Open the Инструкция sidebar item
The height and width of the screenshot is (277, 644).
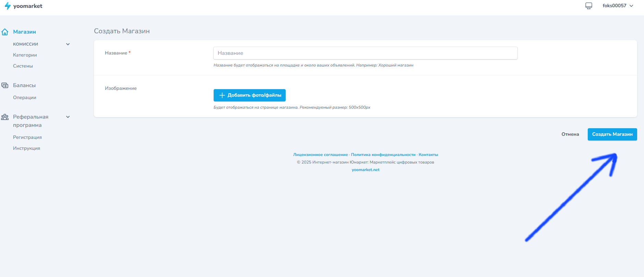click(x=26, y=148)
